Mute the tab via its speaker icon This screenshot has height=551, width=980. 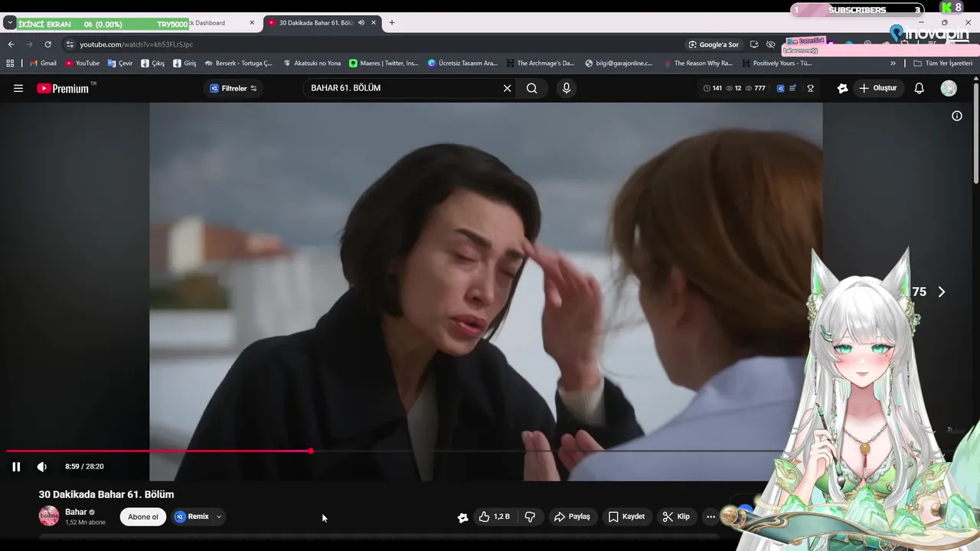coord(361,23)
